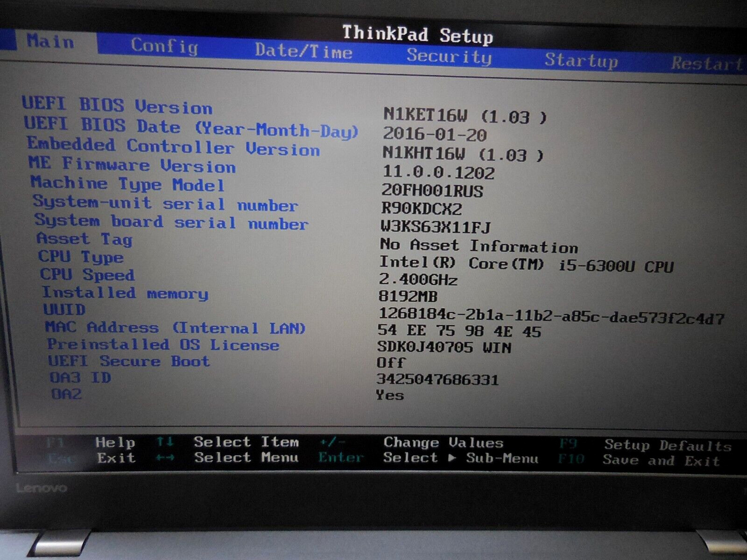Screen dimensions: 747x560
Task: Select the OA3 ID label
Action: pyautogui.click(x=81, y=378)
